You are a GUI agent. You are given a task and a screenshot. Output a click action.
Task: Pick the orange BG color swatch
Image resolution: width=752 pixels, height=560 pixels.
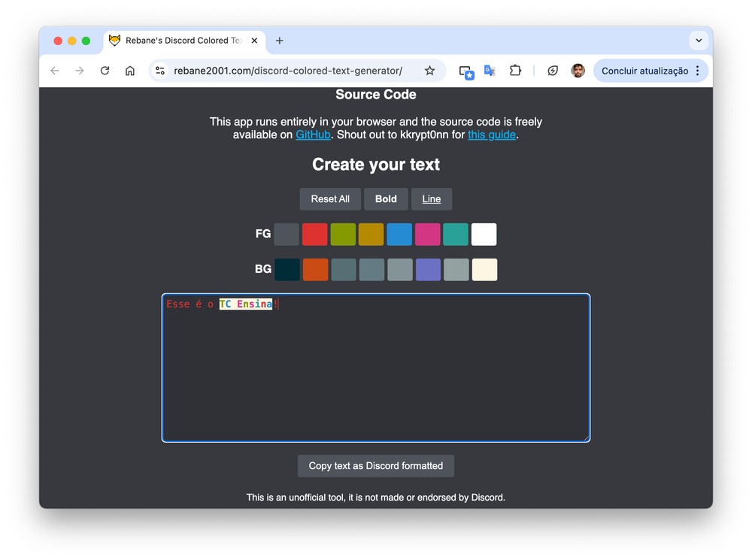pos(315,270)
